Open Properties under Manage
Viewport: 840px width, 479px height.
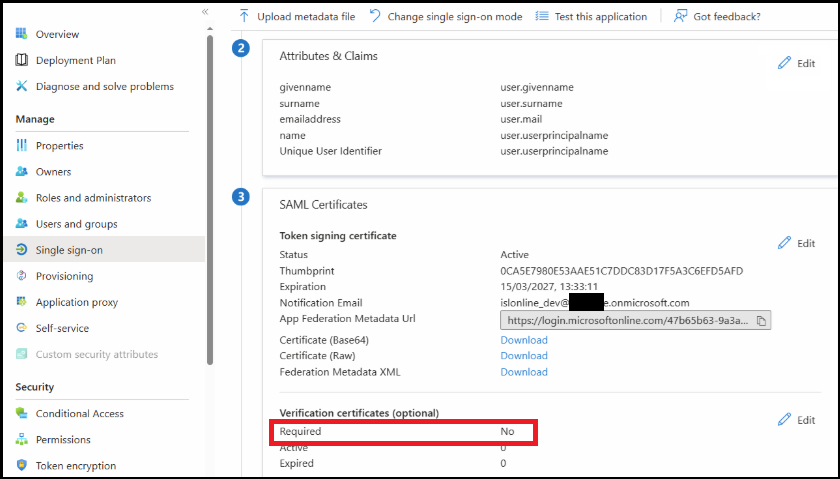tap(59, 146)
